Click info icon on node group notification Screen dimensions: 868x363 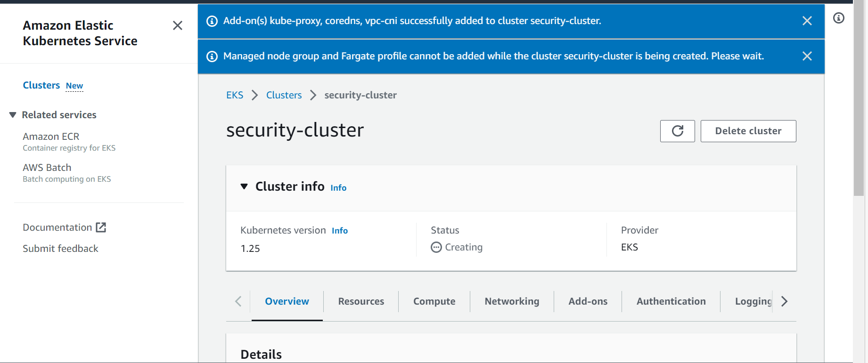click(213, 56)
